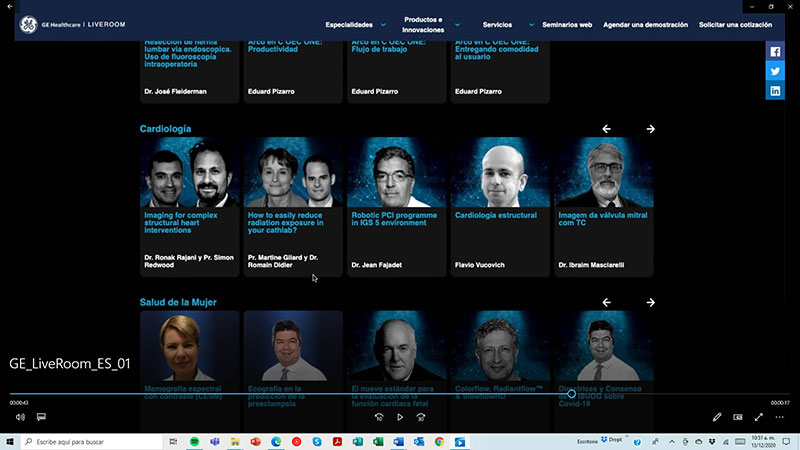This screenshot has width=800, height=450.
Task: Open subtitles and captions menu
Action: click(41, 417)
